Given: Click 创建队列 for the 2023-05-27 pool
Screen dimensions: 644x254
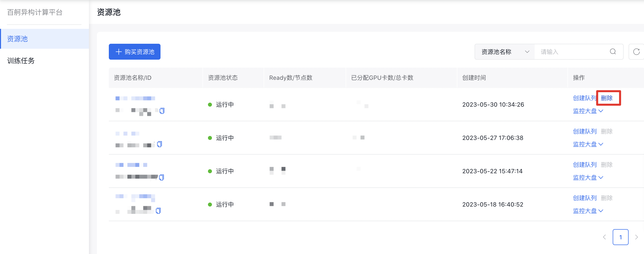Looking at the screenshot, I should pyautogui.click(x=585, y=131).
